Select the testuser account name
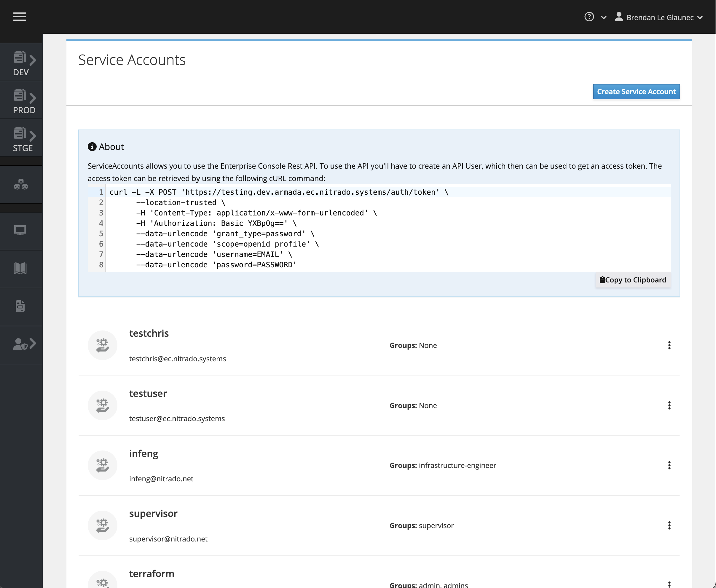The height and width of the screenshot is (588, 716). (x=148, y=394)
